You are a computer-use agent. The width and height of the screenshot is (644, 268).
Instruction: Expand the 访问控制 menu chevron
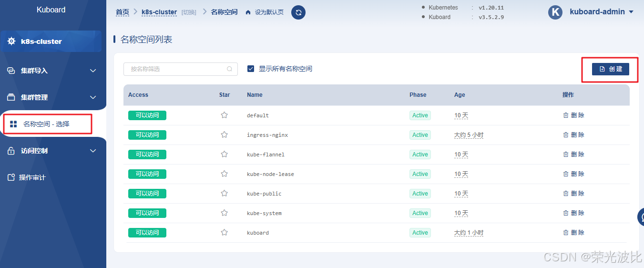tap(93, 151)
